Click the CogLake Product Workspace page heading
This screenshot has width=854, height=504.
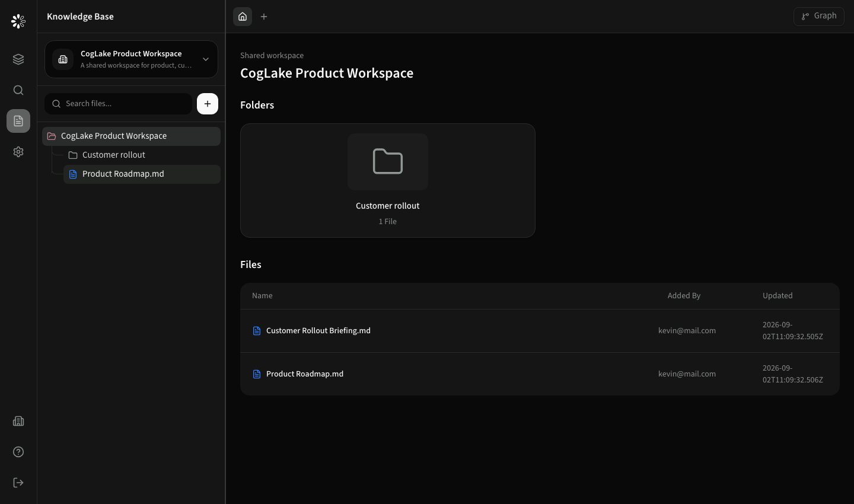point(327,73)
